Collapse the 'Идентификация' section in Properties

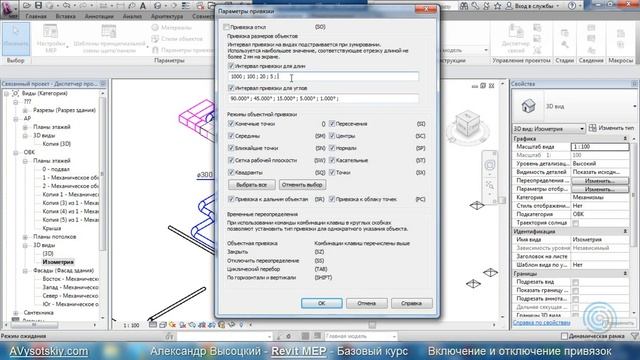click(625, 231)
